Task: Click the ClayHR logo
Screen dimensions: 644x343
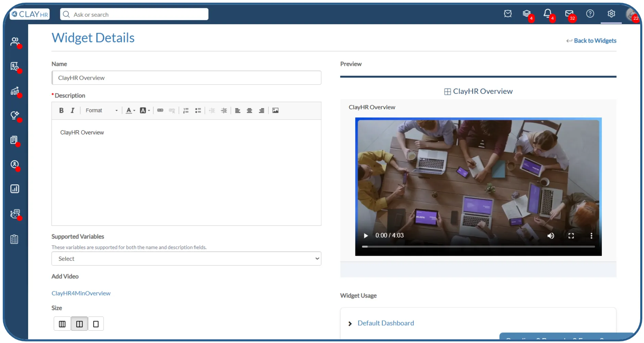Action: pos(30,14)
